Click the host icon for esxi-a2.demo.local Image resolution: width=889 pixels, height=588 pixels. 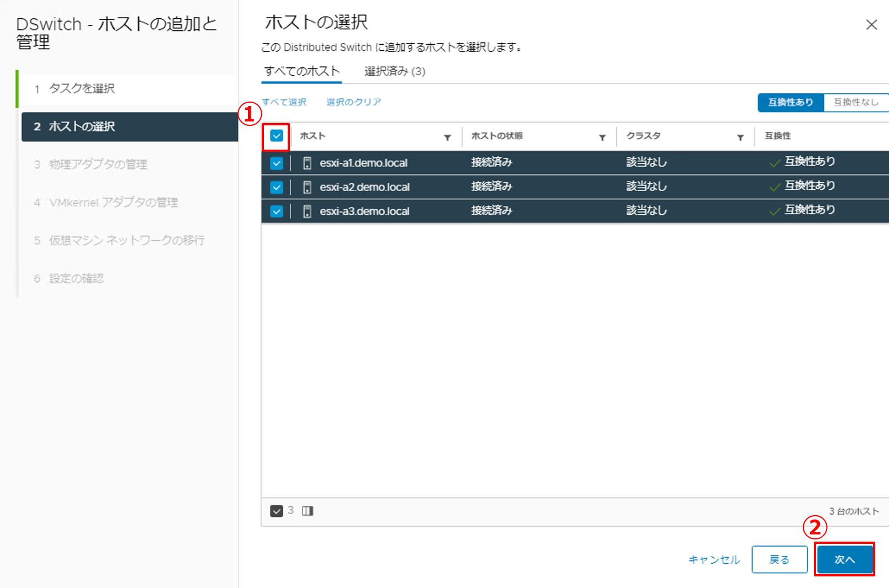click(x=308, y=187)
